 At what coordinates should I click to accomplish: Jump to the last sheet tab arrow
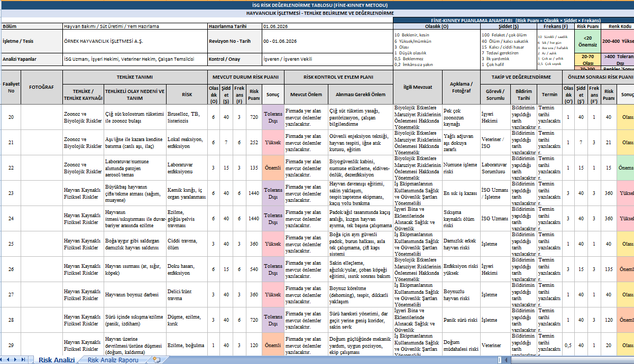tap(23, 360)
